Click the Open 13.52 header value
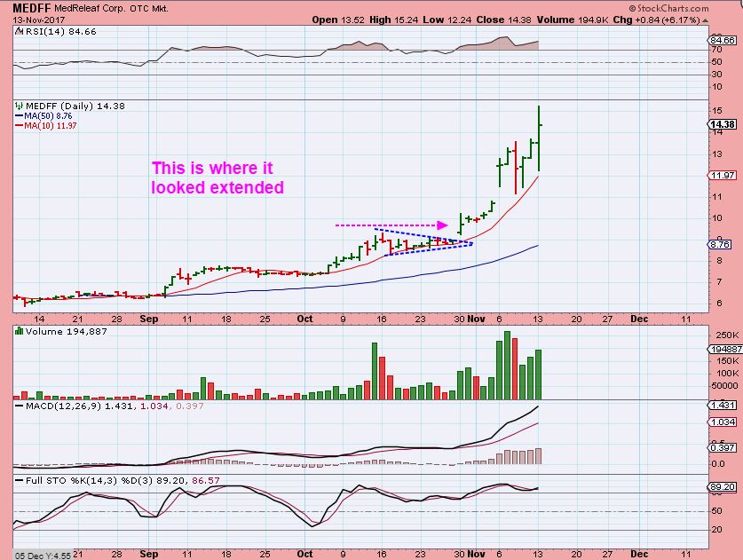 (338, 20)
